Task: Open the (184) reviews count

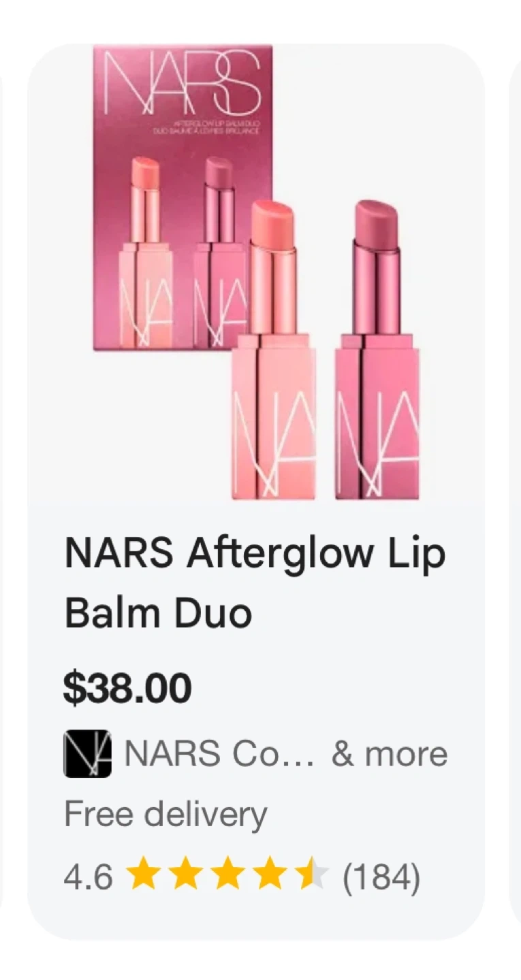Action: pyautogui.click(x=381, y=877)
